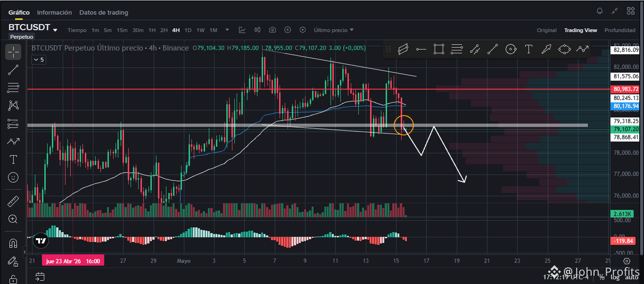
Task: Open price alerts bell icon
Action: [600, 11]
